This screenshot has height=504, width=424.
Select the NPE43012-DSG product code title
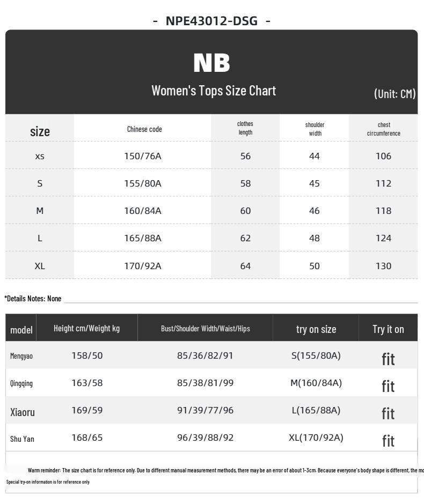(x=211, y=21)
